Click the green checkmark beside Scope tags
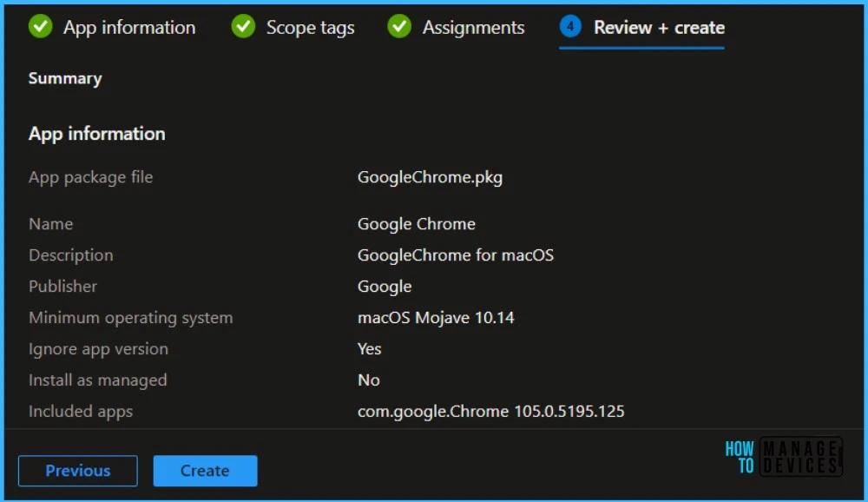 point(243,26)
